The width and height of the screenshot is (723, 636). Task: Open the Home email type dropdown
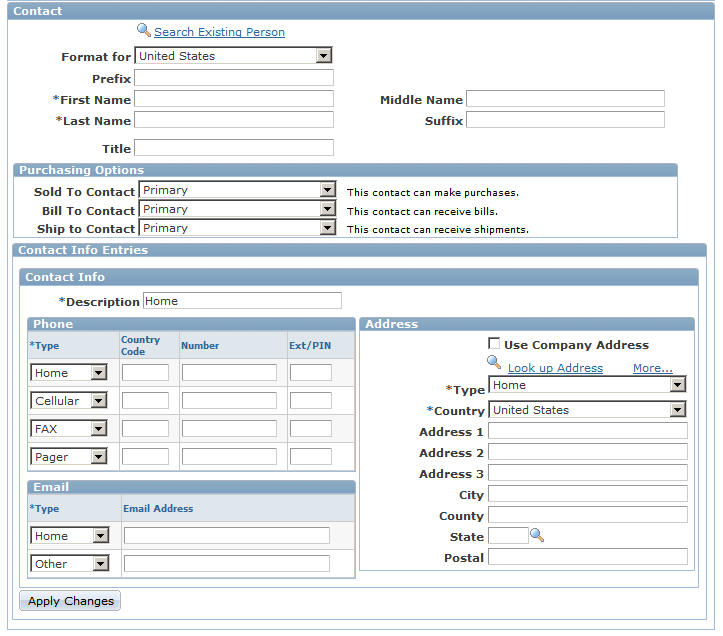70,536
